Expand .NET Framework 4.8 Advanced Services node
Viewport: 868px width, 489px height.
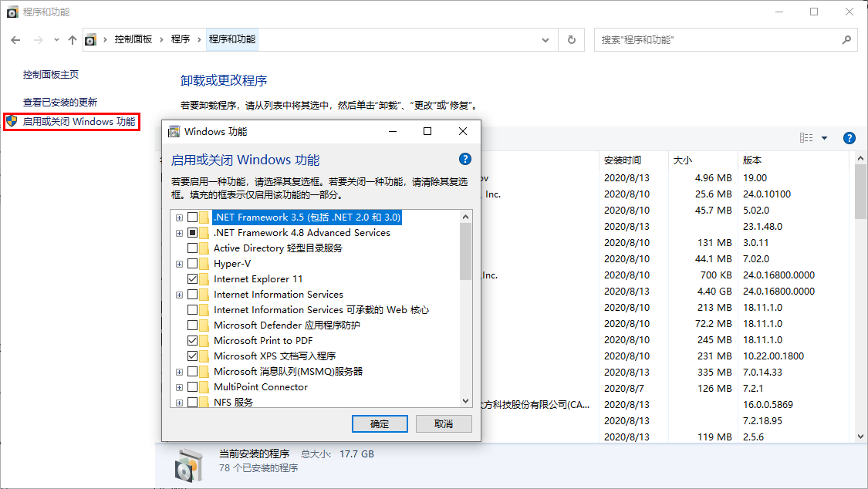pos(179,234)
